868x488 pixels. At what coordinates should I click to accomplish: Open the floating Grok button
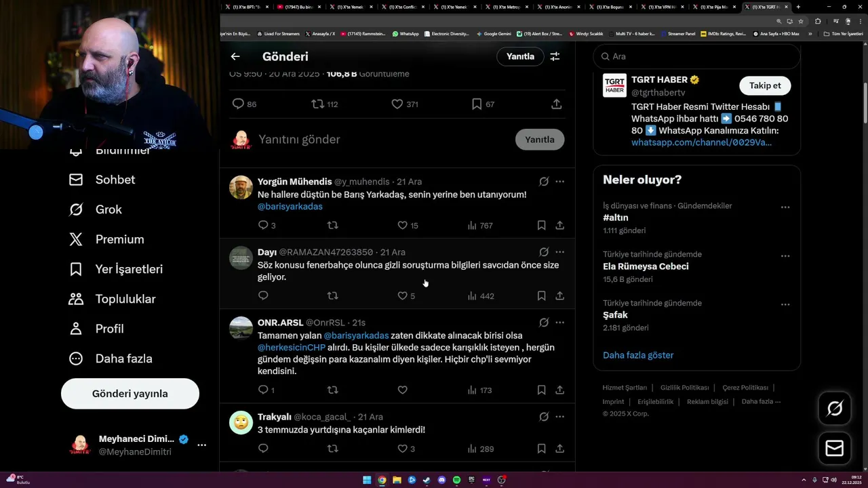[x=834, y=408]
